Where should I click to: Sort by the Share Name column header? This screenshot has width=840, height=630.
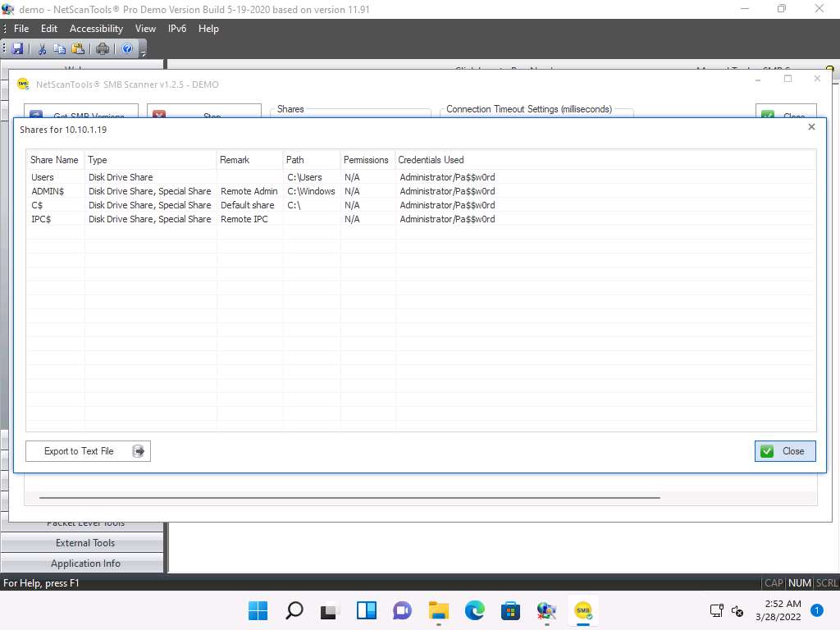pyautogui.click(x=54, y=160)
